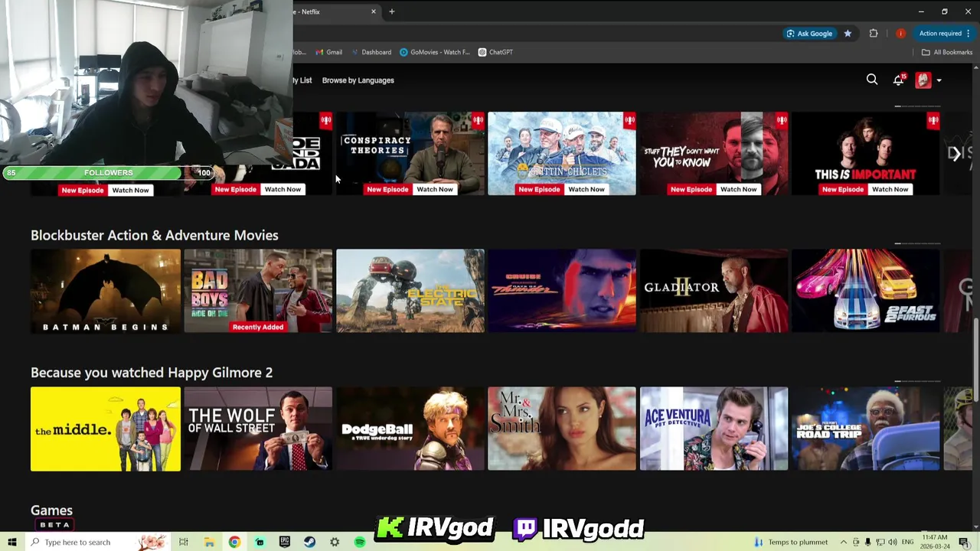The width and height of the screenshot is (980, 551).
Task: Open the Windows Start menu
Action: point(11,542)
